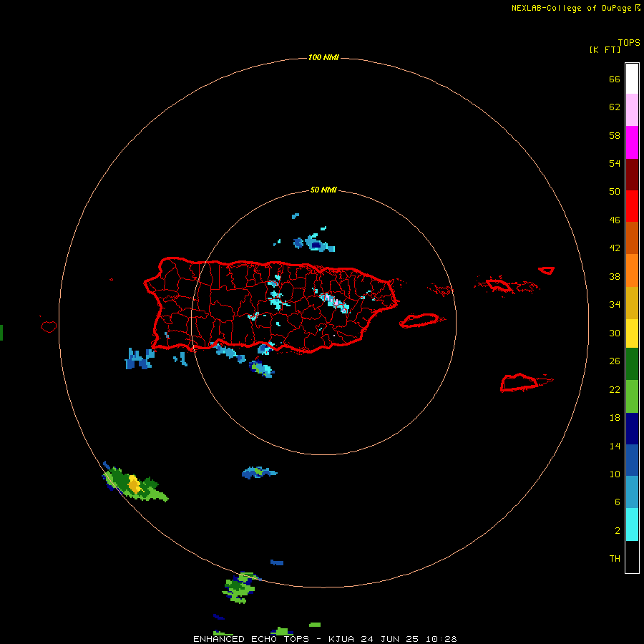
Task: Select the magenta legend swatch
Action: (632, 142)
